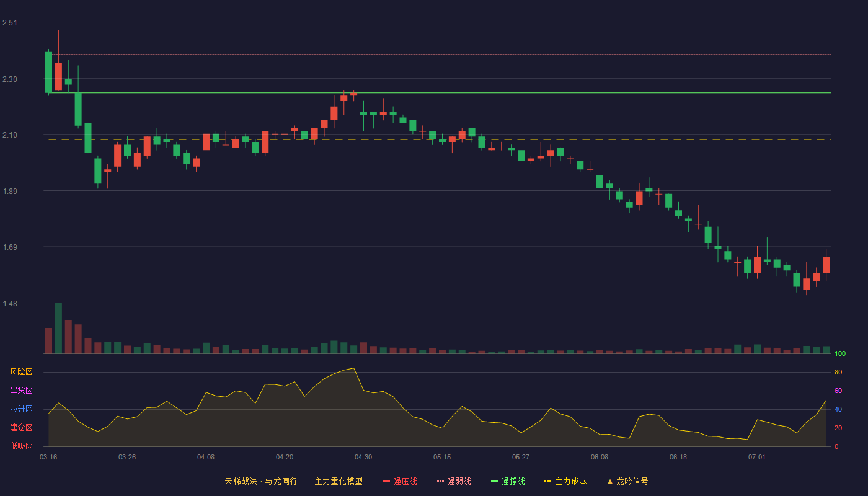The height and width of the screenshot is (496, 868).
Task: Toggle the 主力量化模型 legend entry
Action: point(294,481)
